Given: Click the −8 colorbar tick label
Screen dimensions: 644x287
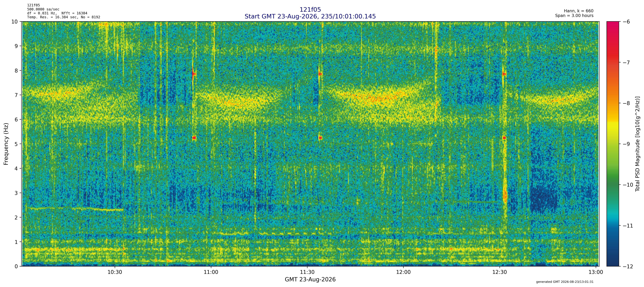Looking at the screenshot, I should tap(626, 103).
